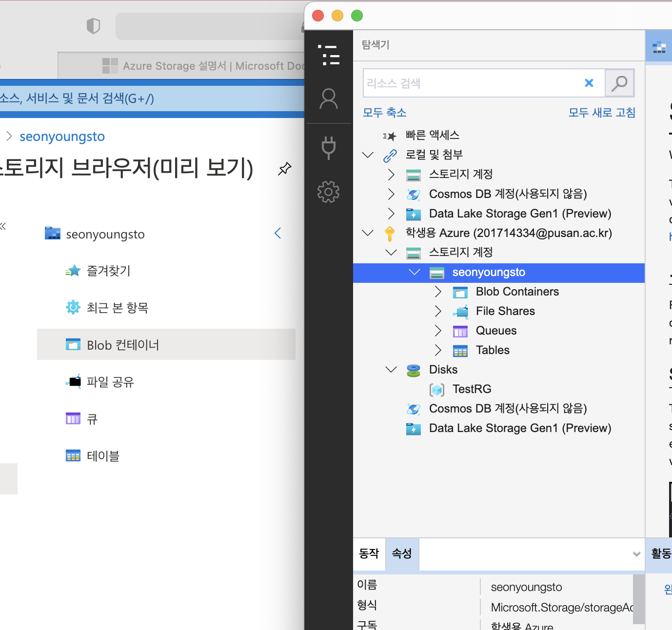Click the Blob Containers icon in tree

click(460, 292)
